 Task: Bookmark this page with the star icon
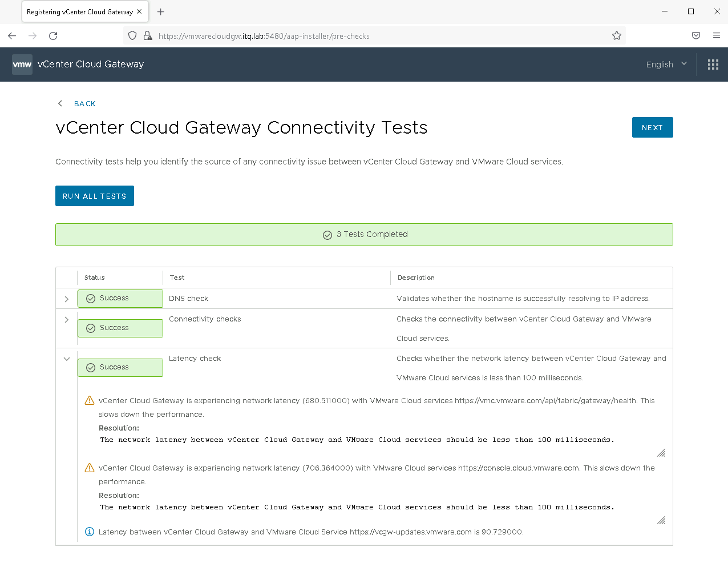click(x=616, y=36)
